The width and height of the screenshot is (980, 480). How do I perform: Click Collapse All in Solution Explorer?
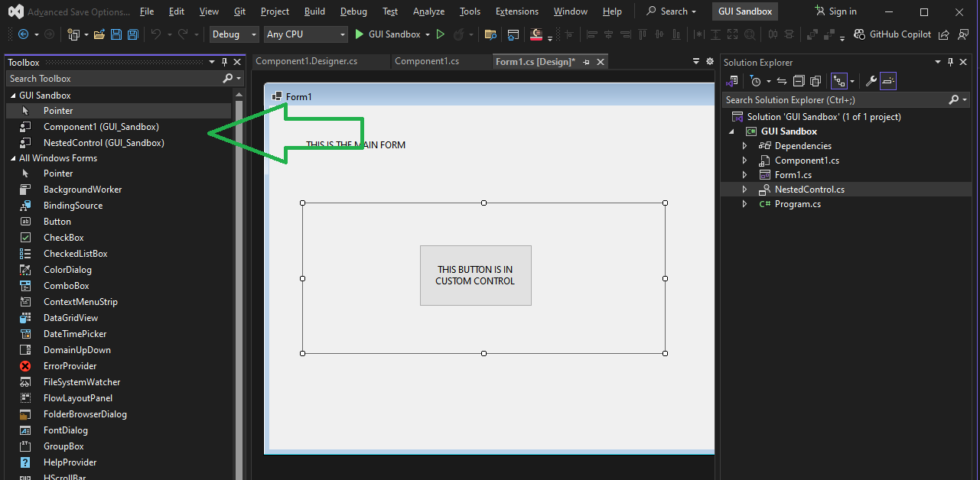coord(799,81)
